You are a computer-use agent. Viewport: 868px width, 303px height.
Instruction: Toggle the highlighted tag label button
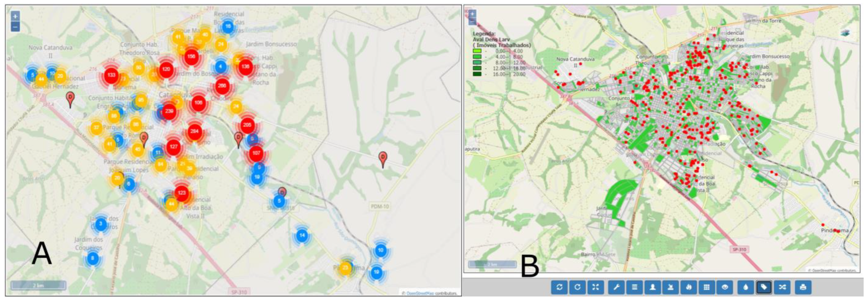pos(764,287)
